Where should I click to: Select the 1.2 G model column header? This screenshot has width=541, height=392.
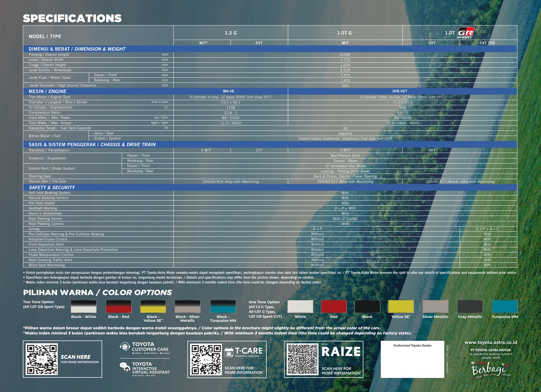coord(231,33)
